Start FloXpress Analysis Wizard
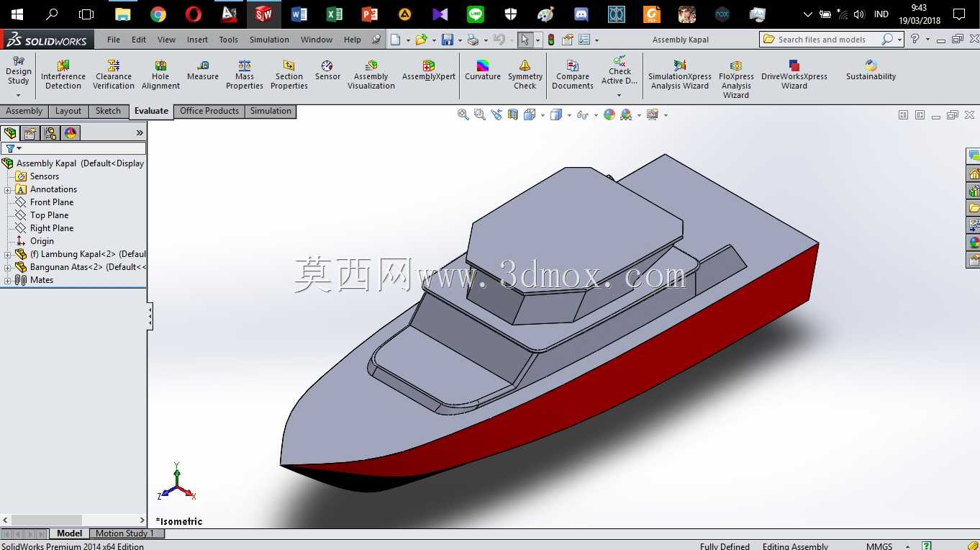980x550 pixels. point(736,79)
